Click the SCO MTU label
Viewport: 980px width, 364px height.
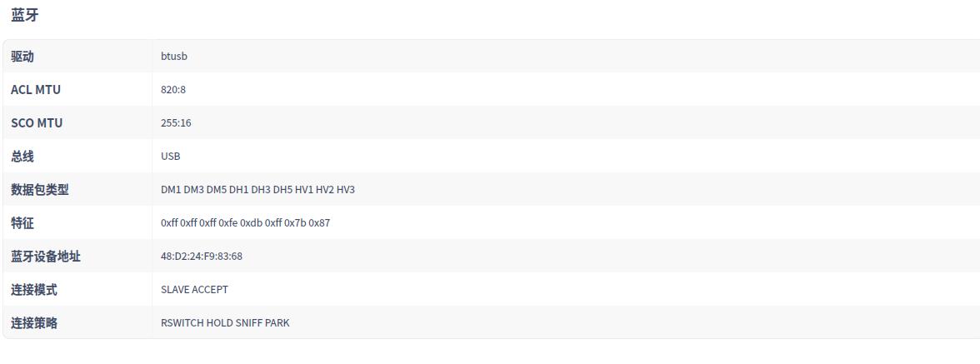point(37,123)
